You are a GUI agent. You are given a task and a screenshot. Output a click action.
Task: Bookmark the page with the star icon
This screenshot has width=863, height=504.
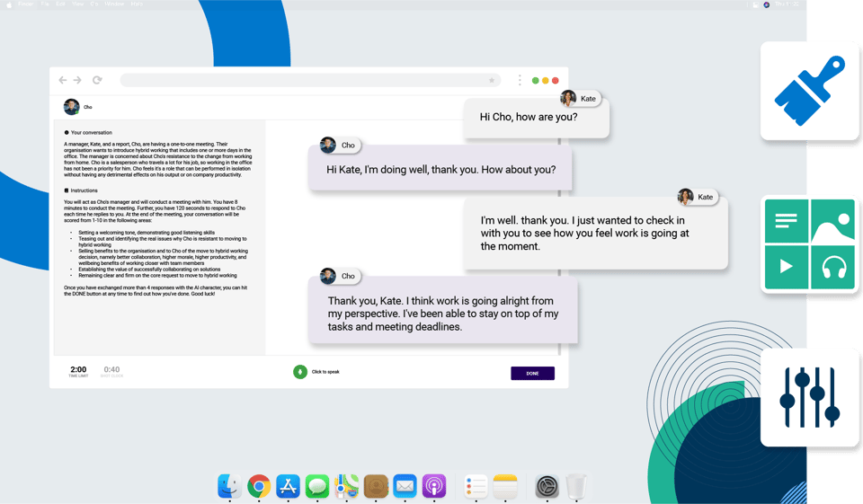[x=492, y=81]
